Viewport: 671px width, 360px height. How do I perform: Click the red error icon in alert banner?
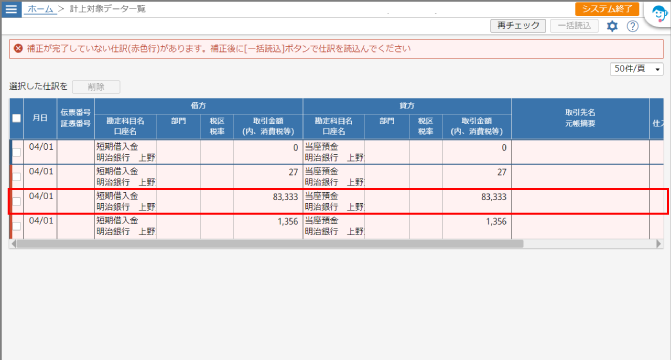pos(18,48)
